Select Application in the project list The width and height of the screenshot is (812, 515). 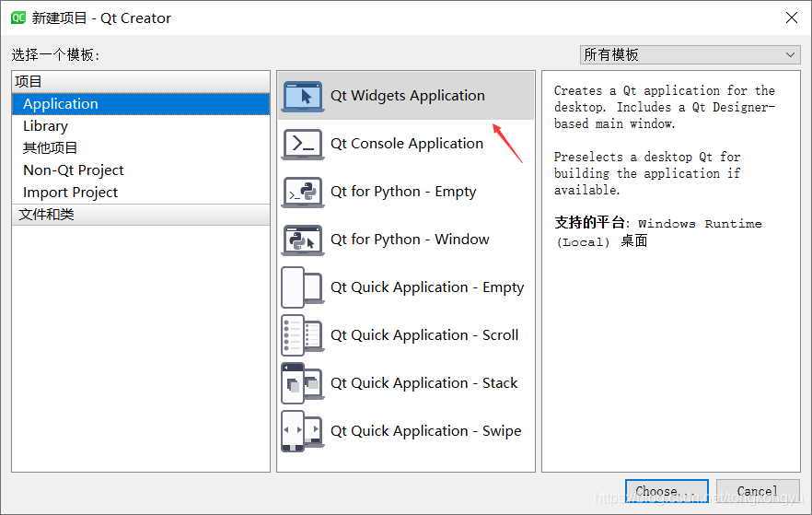141,103
